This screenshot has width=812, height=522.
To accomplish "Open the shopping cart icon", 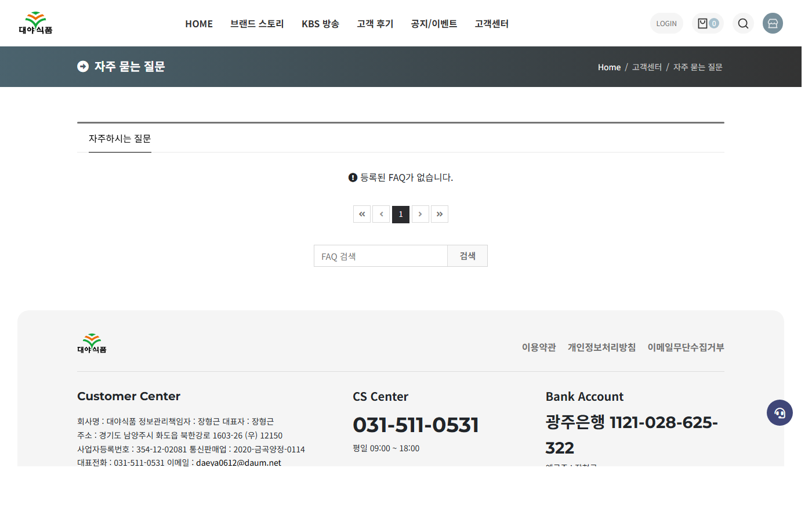I will pos(708,23).
